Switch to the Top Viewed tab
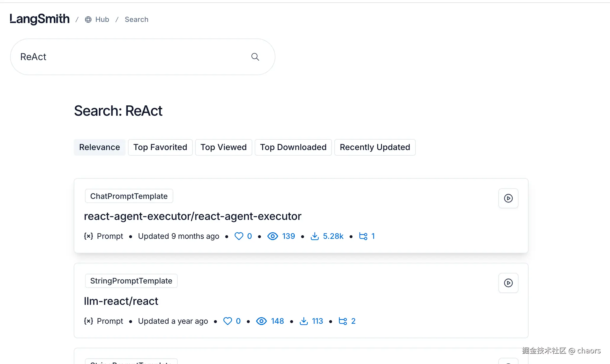The width and height of the screenshot is (610, 364). tap(224, 147)
